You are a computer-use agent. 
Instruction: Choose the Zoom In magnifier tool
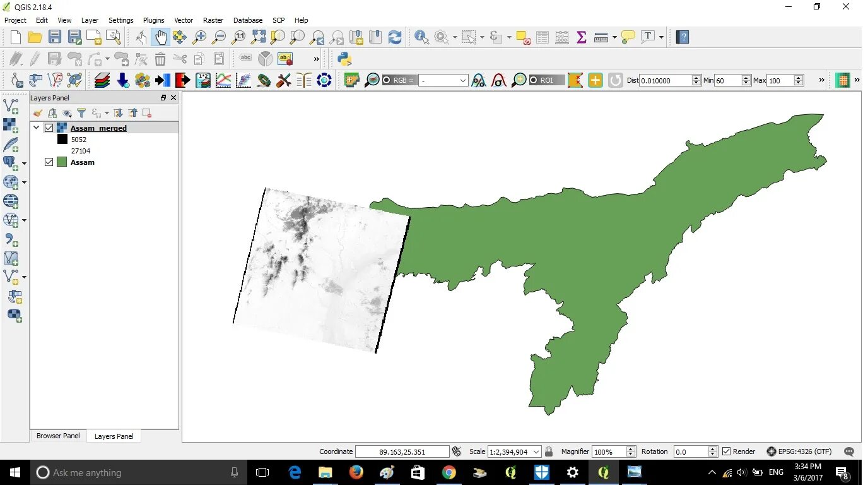(199, 37)
